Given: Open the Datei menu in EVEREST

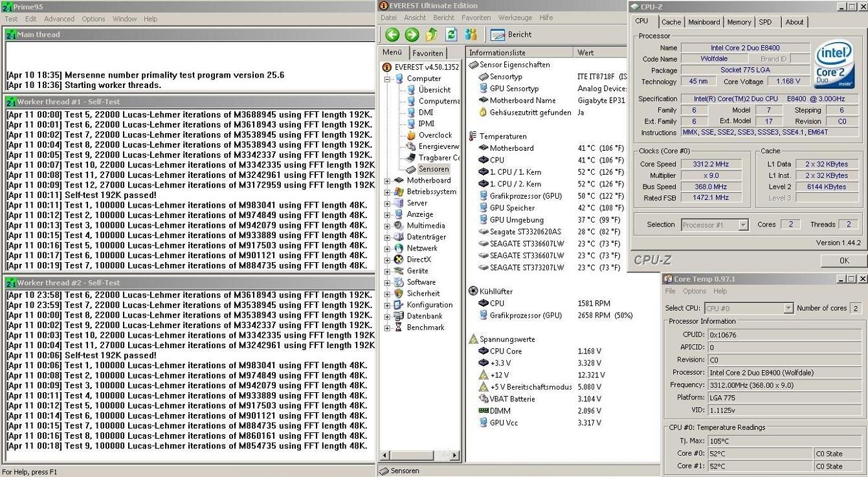Looking at the screenshot, I should tap(388, 17).
